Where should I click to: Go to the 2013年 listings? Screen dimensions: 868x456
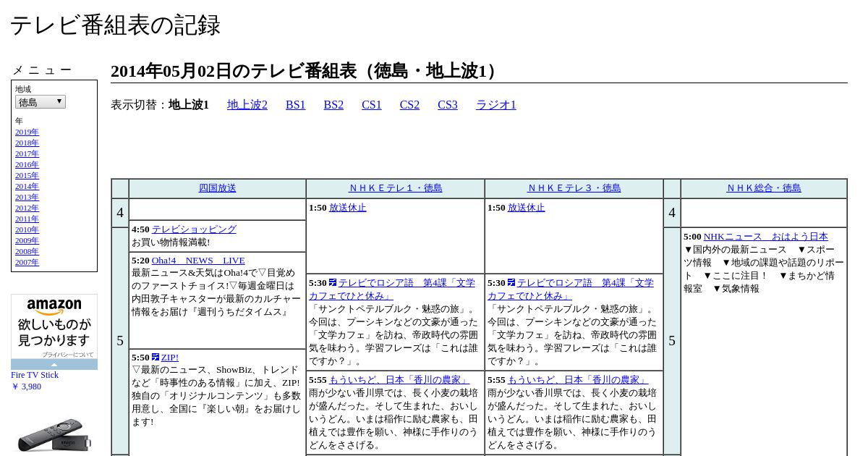(27, 198)
